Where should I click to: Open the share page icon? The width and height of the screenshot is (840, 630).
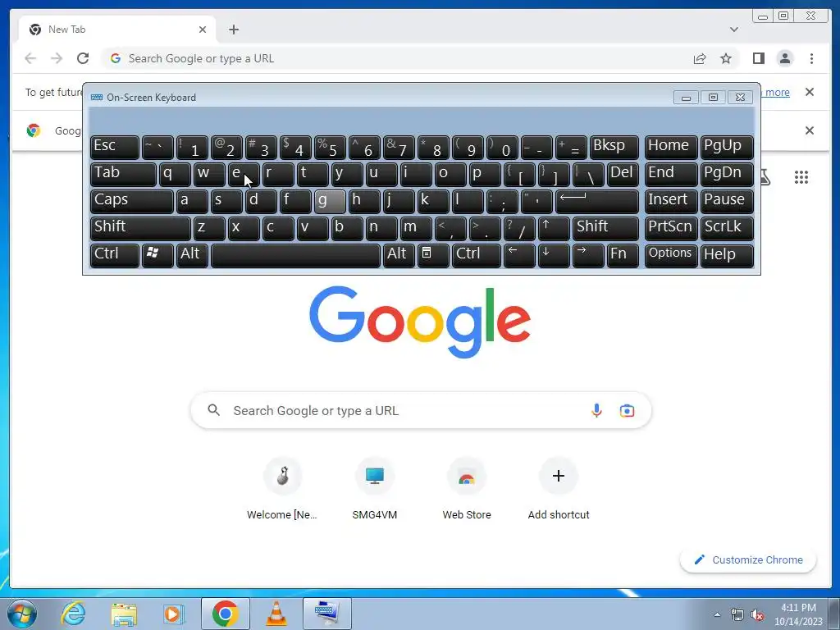pos(699,58)
